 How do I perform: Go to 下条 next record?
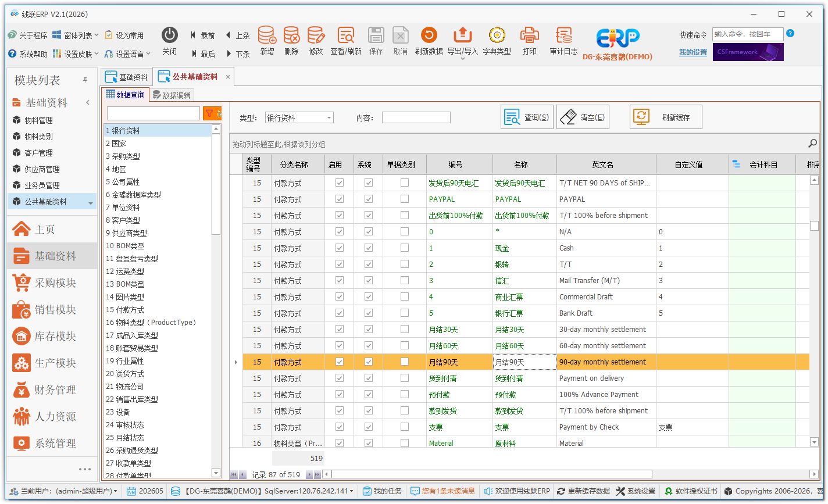(237, 54)
